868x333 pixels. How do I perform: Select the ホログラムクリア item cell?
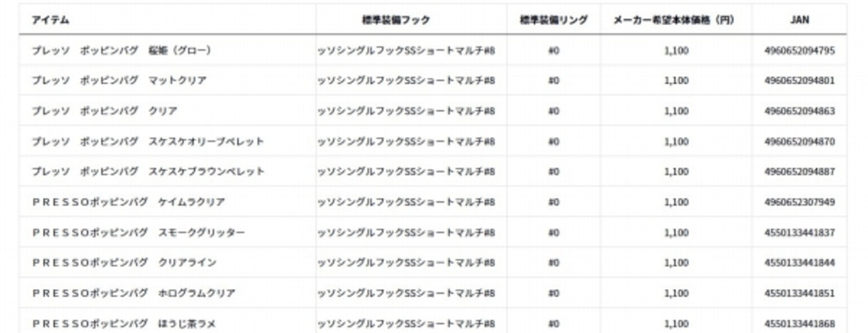[x=134, y=293]
